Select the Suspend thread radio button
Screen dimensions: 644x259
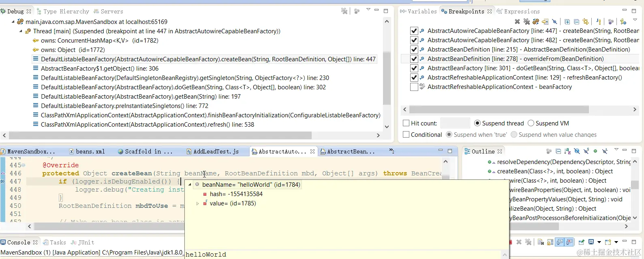[477, 123]
